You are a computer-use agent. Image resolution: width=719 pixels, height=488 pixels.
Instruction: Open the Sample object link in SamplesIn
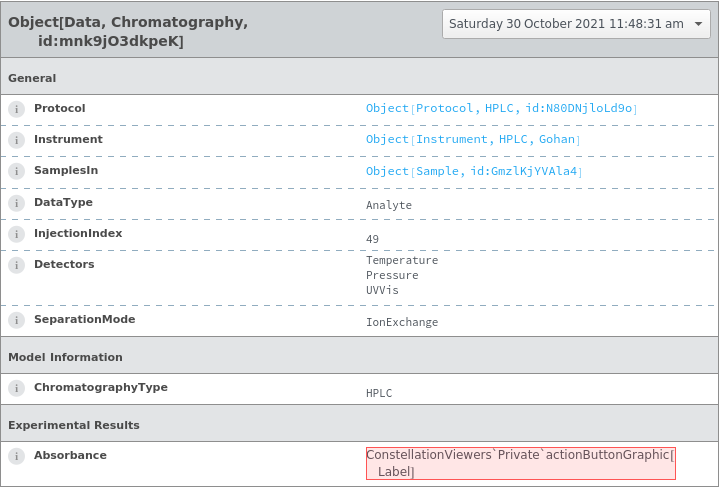point(473,171)
